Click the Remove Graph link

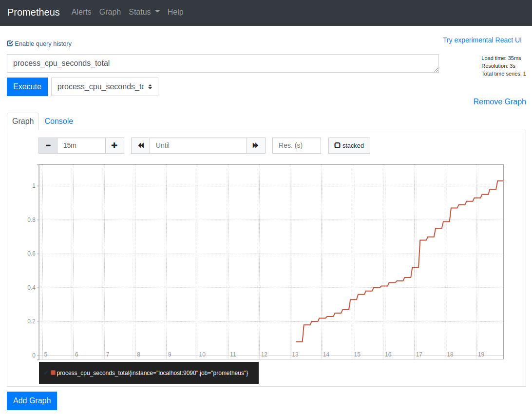pos(499,102)
